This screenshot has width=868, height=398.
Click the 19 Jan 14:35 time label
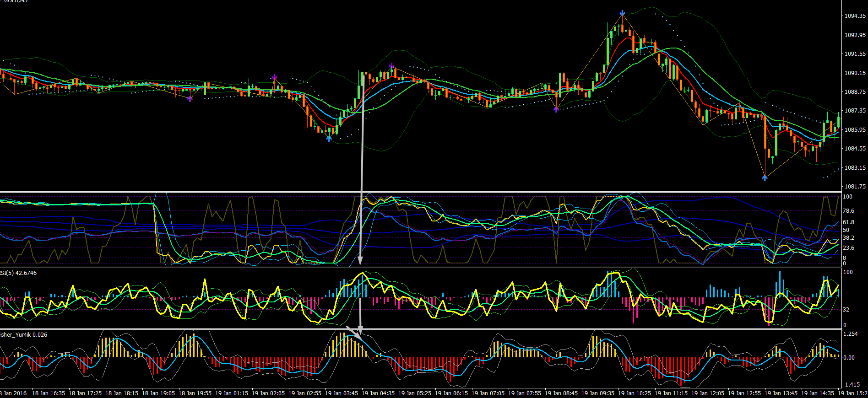point(818,393)
